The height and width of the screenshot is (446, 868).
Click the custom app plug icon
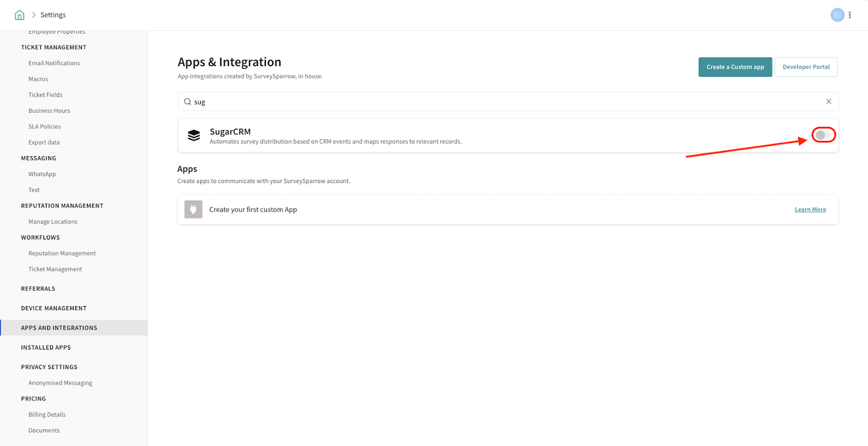pyautogui.click(x=193, y=210)
